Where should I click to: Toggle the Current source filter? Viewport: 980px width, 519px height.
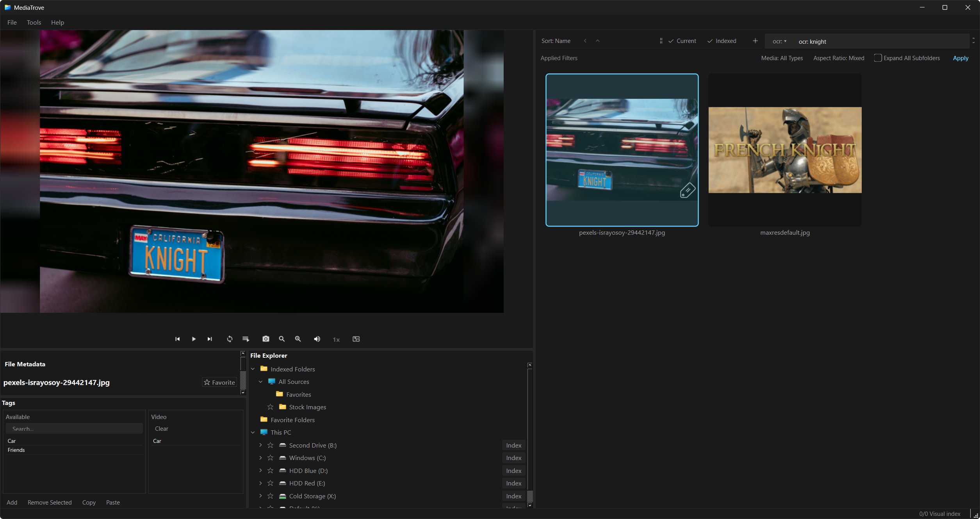[682, 41]
